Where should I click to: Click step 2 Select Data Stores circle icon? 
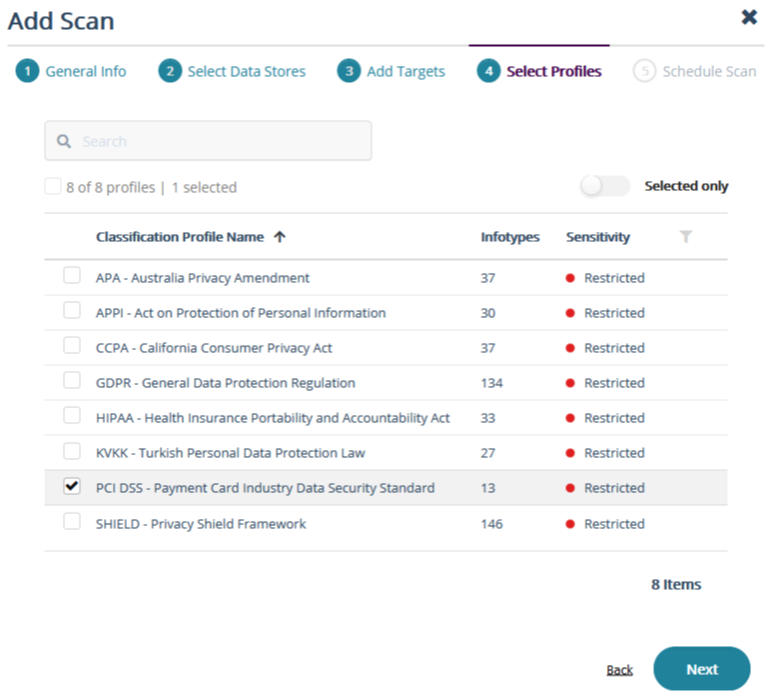pyautogui.click(x=170, y=71)
